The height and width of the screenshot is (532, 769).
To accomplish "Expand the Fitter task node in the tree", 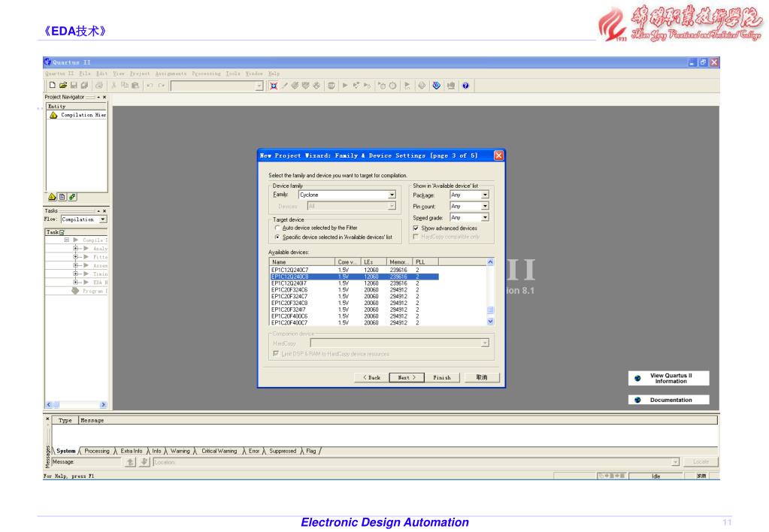I will (x=75, y=257).
